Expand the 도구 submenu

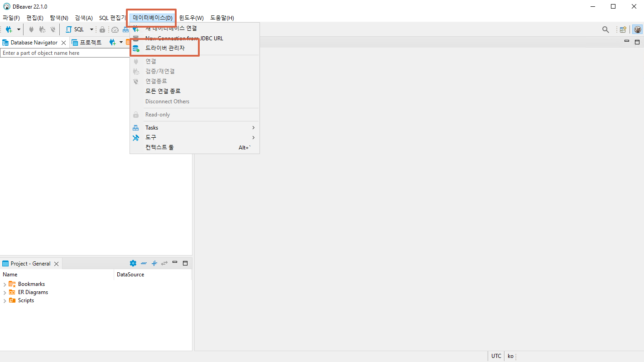[195, 137]
